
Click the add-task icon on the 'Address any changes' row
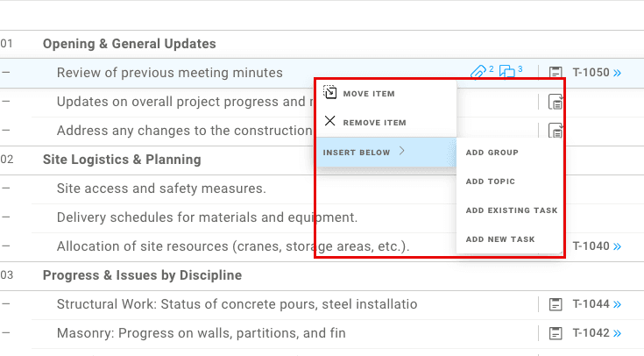pyautogui.click(x=556, y=131)
